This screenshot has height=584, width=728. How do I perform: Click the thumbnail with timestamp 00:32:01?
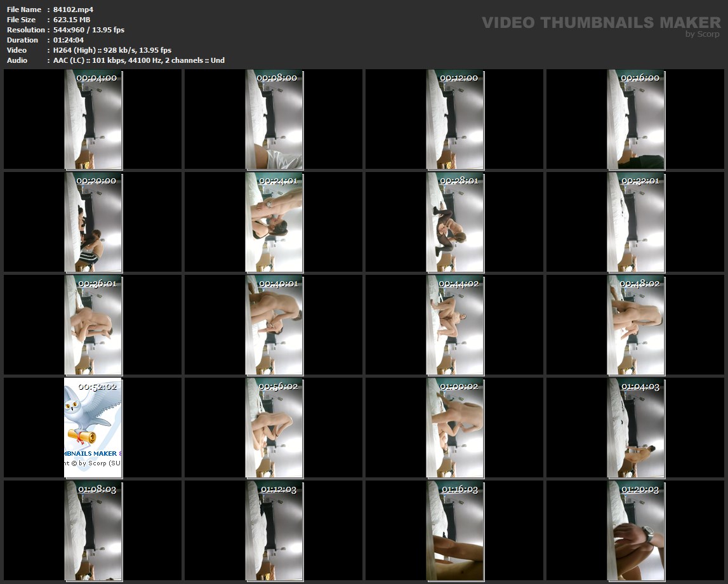[x=636, y=223]
